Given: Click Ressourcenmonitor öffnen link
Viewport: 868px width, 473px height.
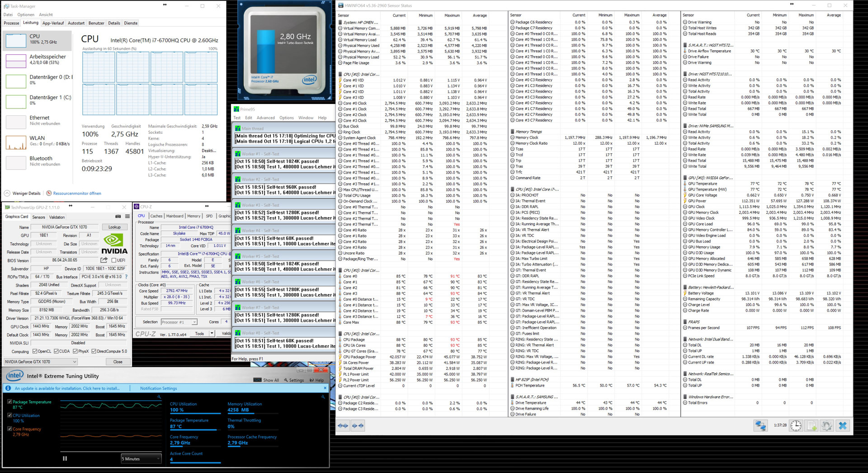Looking at the screenshot, I should click(x=77, y=193).
